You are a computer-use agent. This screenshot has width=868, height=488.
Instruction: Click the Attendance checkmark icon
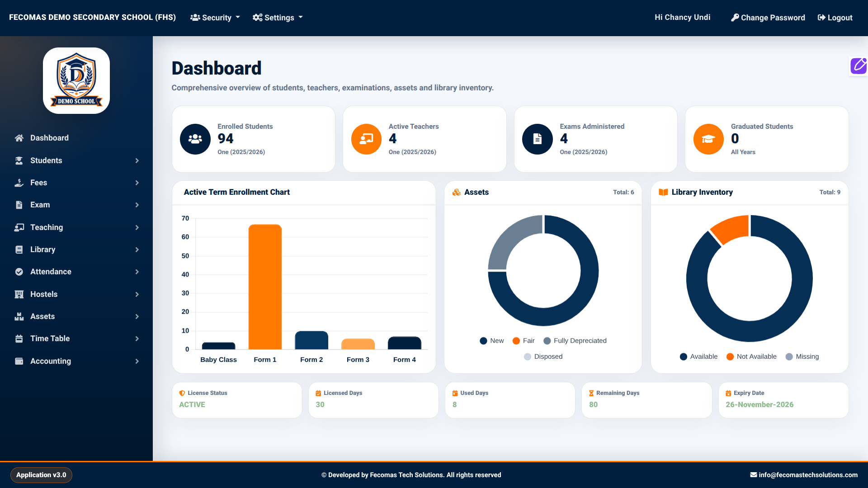click(19, 272)
